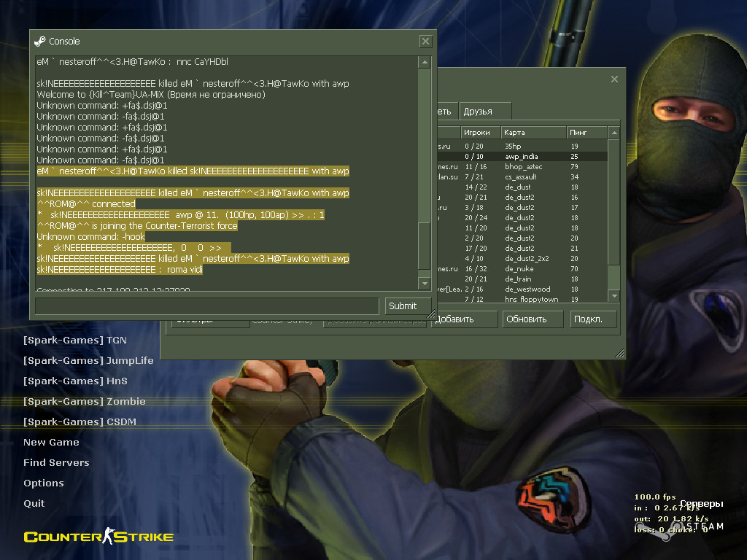Click the Submit button in Console

coord(408,306)
